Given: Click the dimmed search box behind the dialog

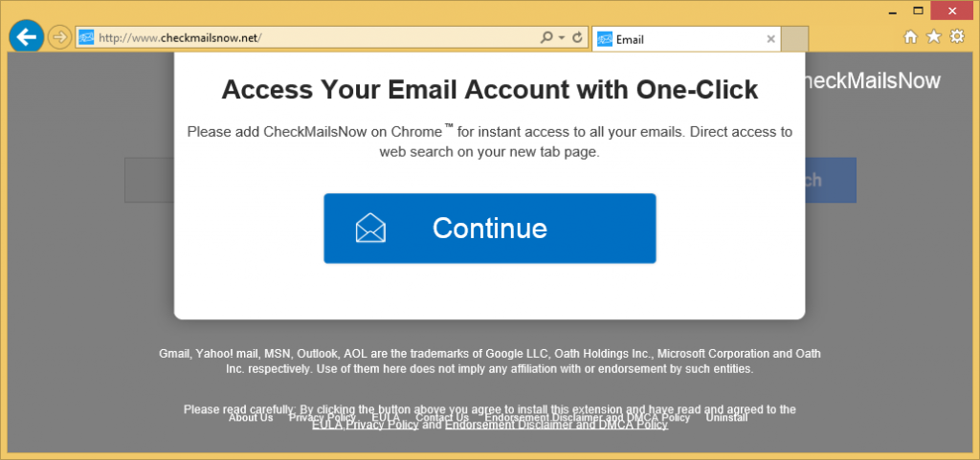Looking at the screenshot, I should (x=149, y=181).
